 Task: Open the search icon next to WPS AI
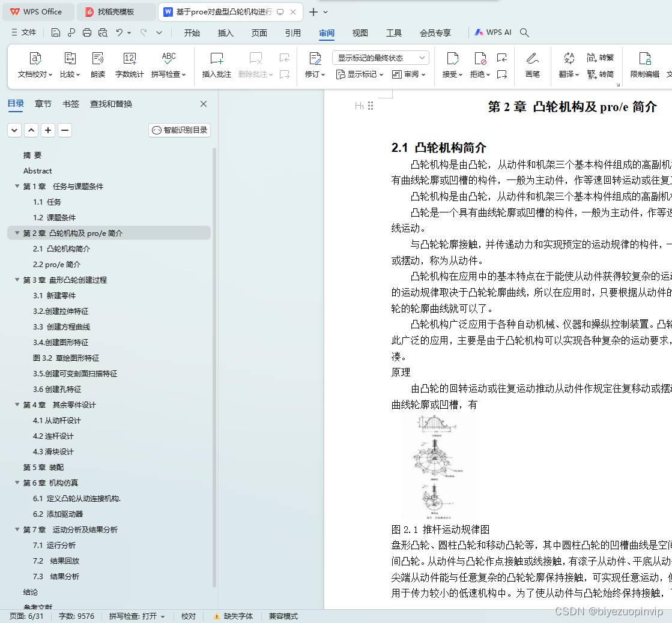coord(524,32)
